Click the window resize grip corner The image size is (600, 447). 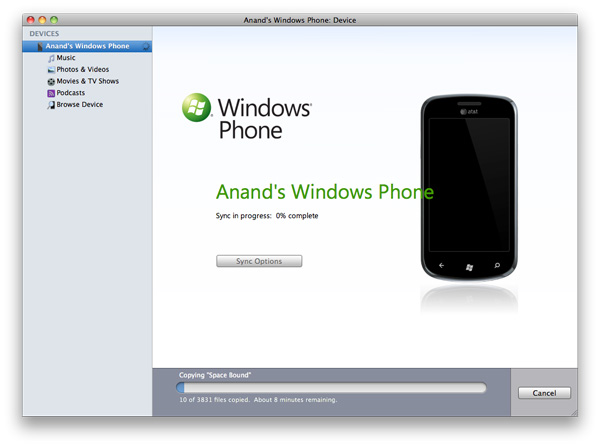click(574, 413)
